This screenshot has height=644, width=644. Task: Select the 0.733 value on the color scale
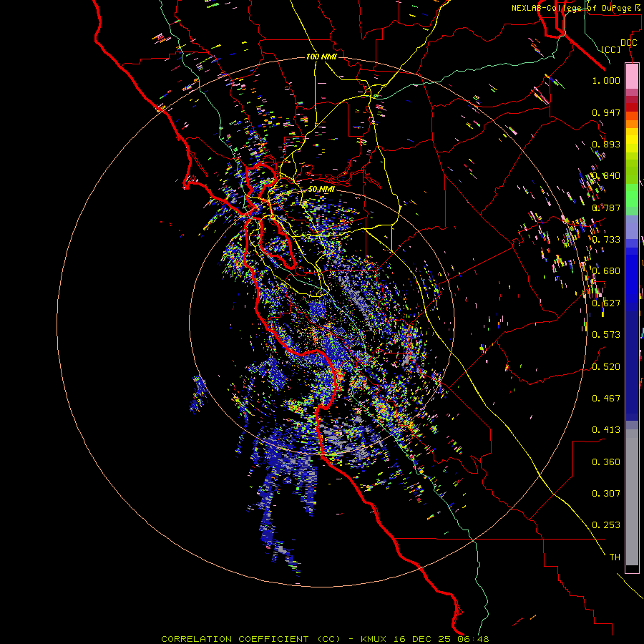[x=606, y=240]
